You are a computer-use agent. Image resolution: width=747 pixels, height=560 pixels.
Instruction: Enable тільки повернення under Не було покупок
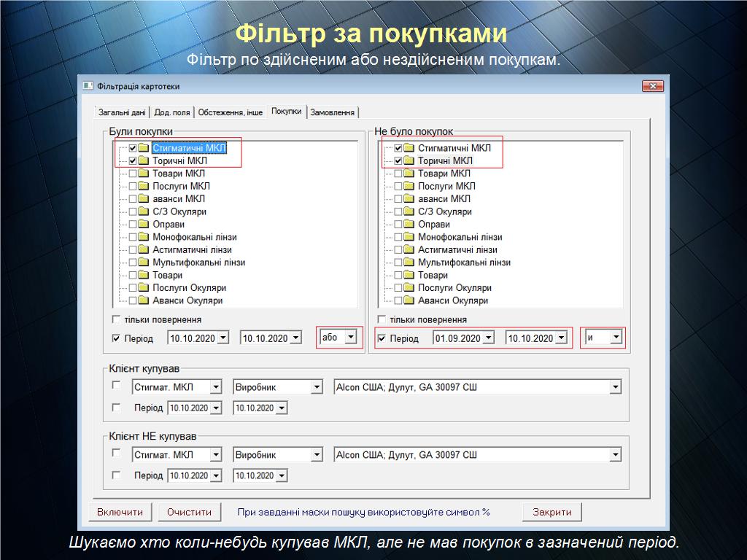click(382, 319)
